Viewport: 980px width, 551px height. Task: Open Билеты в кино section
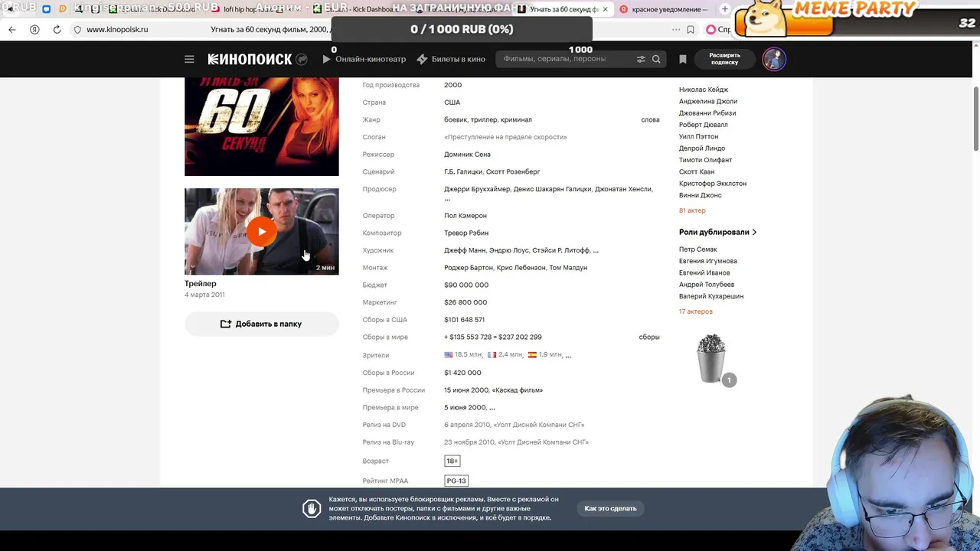451,59
